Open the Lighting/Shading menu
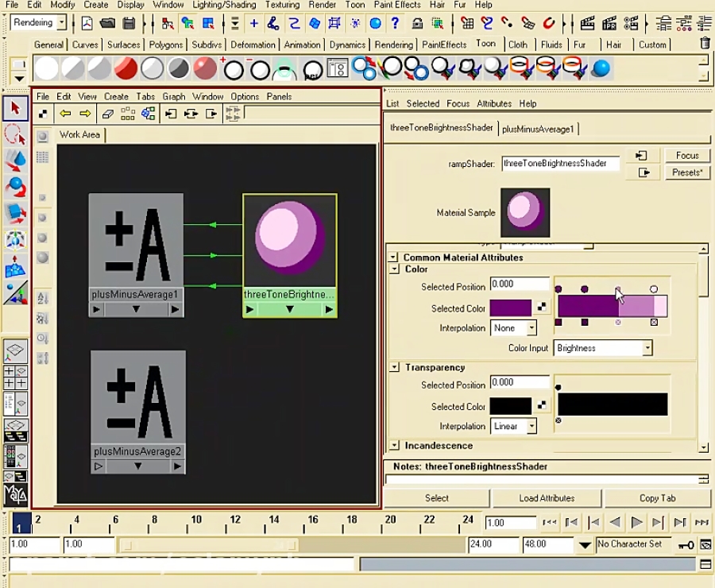This screenshot has height=588, width=715. click(224, 5)
